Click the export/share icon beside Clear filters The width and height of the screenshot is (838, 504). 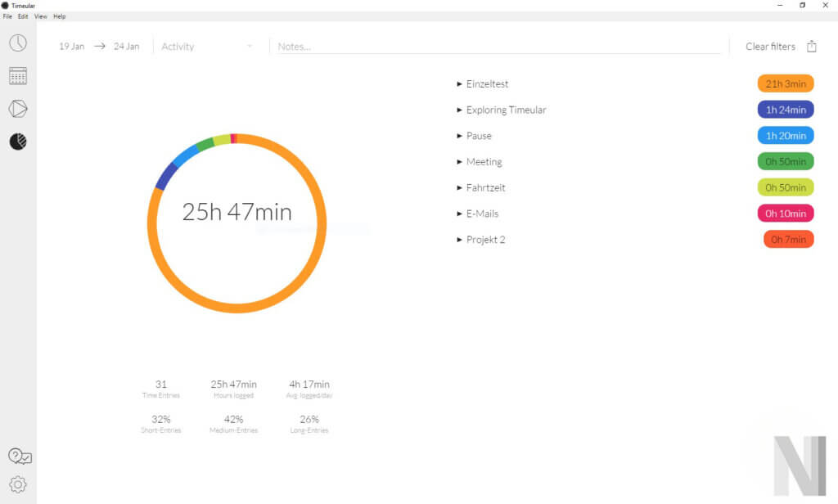811,47
